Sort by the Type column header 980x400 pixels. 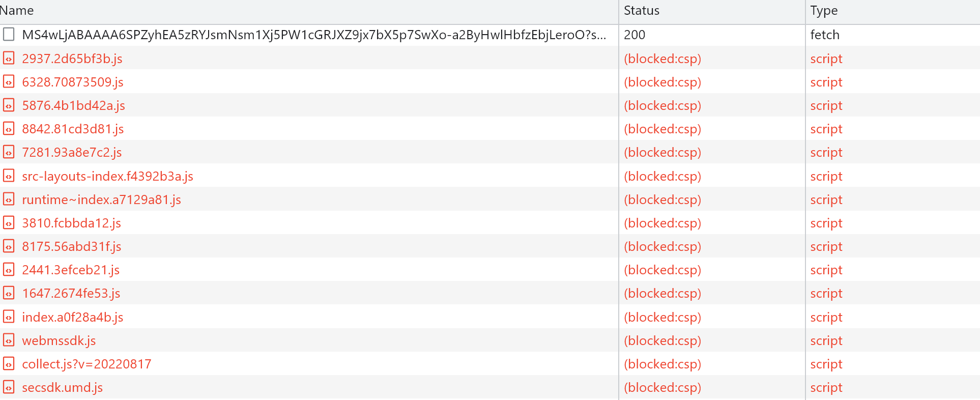coord(824,11)
